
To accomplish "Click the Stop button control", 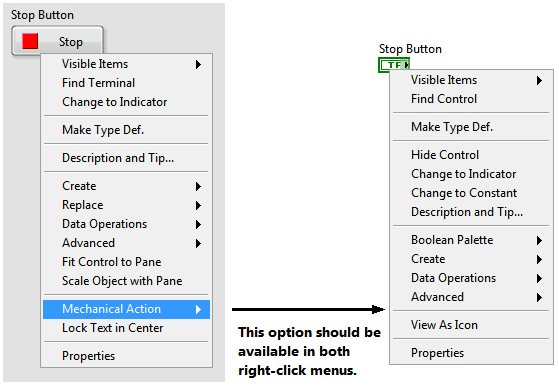I will click(57, 41).
